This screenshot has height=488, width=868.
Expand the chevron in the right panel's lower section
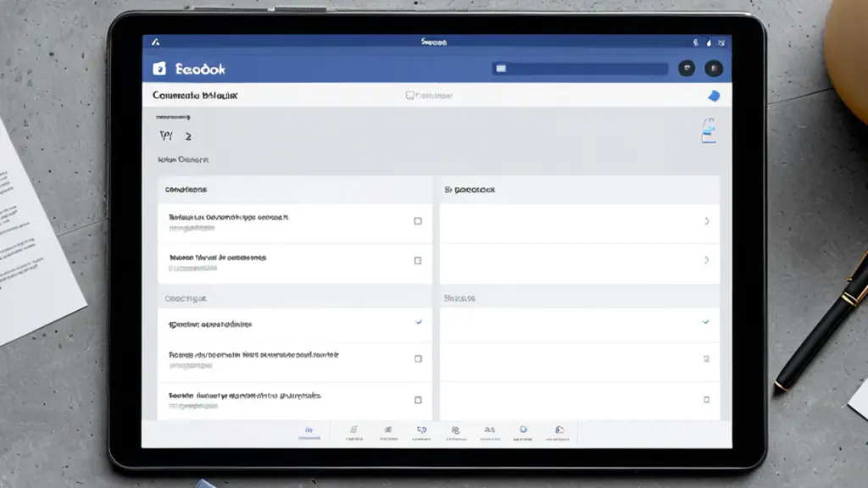706,321
